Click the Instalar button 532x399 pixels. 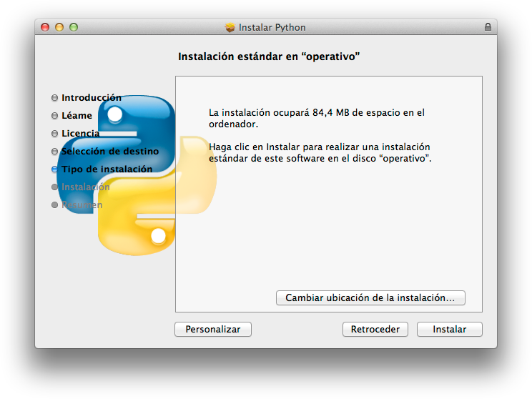pyautogui.click(x=449, y=329)
